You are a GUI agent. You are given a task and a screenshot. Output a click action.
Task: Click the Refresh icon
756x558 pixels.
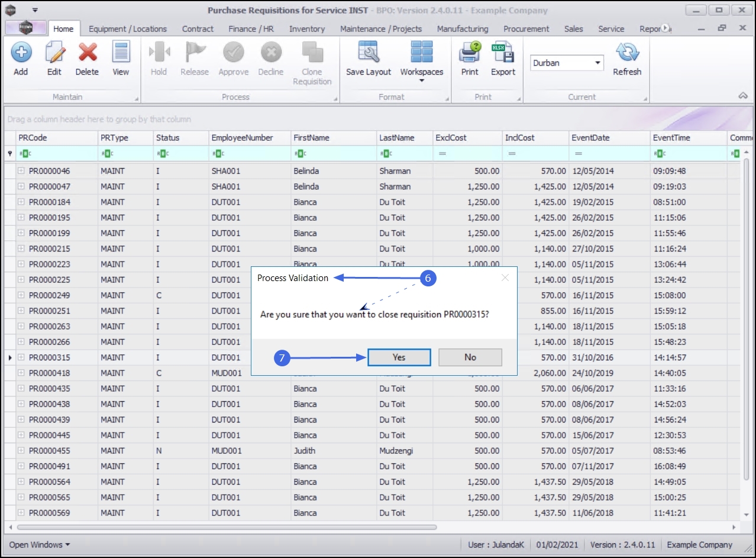[626, 53]
